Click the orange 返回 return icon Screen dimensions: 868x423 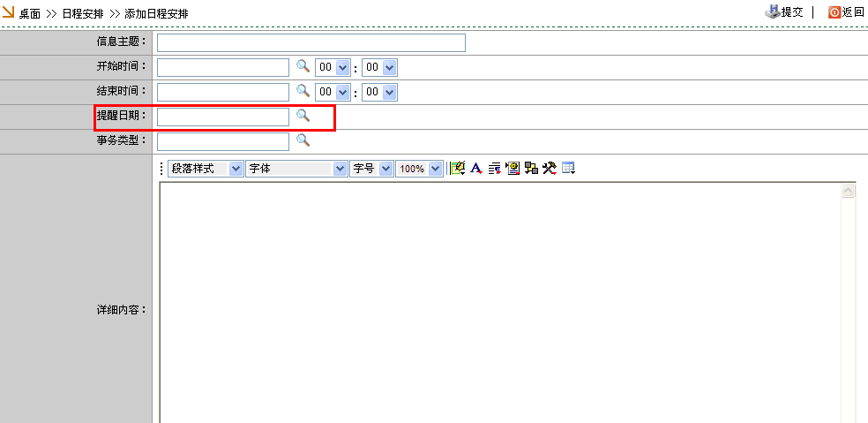tap(834, 12)
